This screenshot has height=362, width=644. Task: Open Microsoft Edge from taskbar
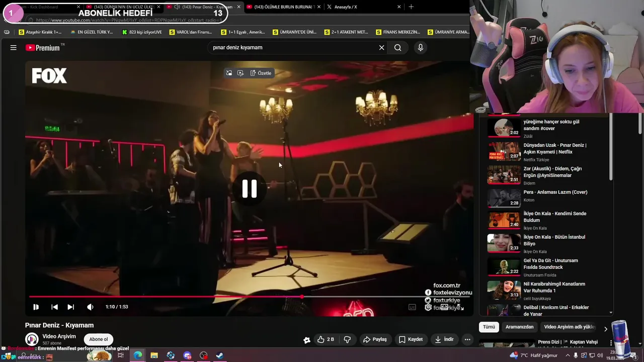[137, 355]
